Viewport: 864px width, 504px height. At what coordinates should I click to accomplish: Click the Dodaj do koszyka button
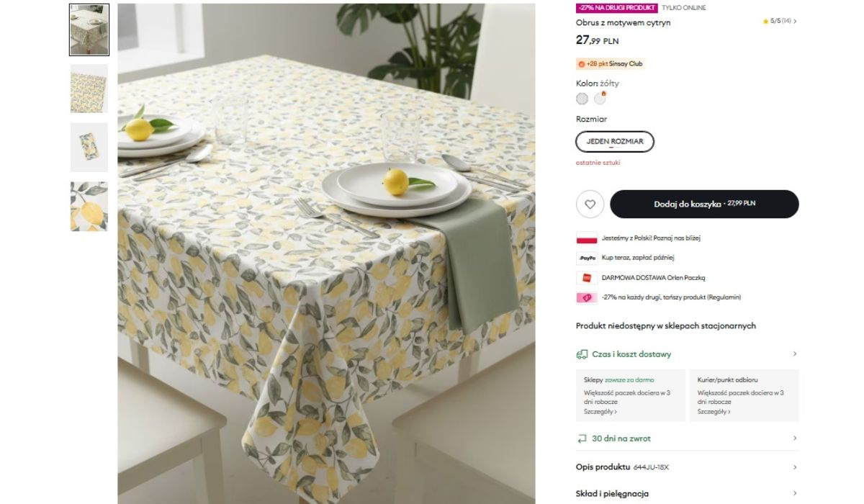tap(704, 204)
